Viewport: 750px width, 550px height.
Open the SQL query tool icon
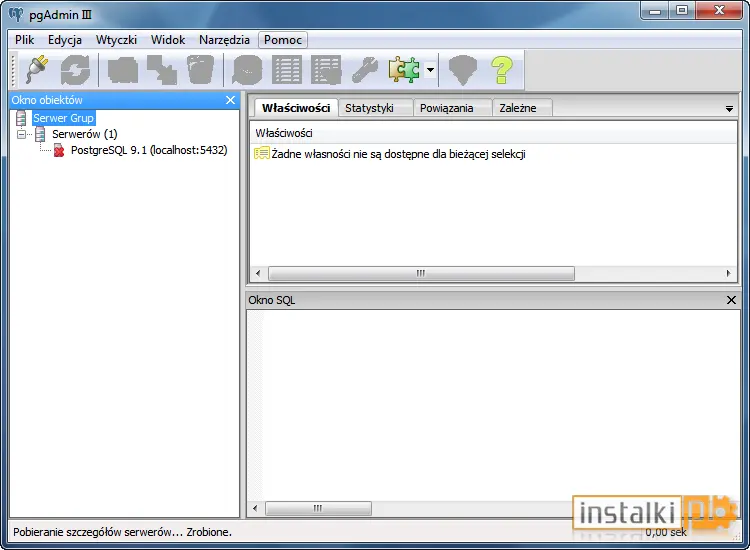tap(247, 70)
